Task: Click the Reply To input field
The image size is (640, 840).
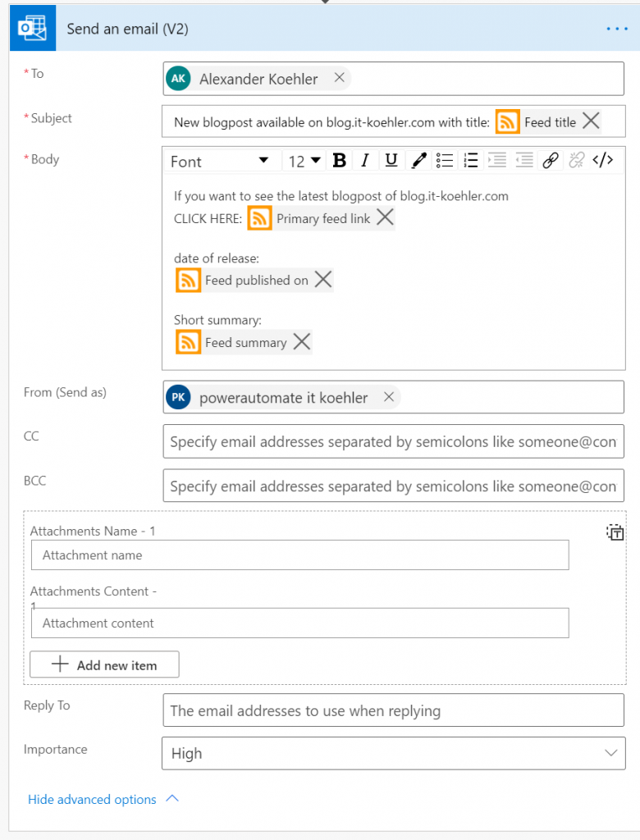Action: (x=393, y=710)
